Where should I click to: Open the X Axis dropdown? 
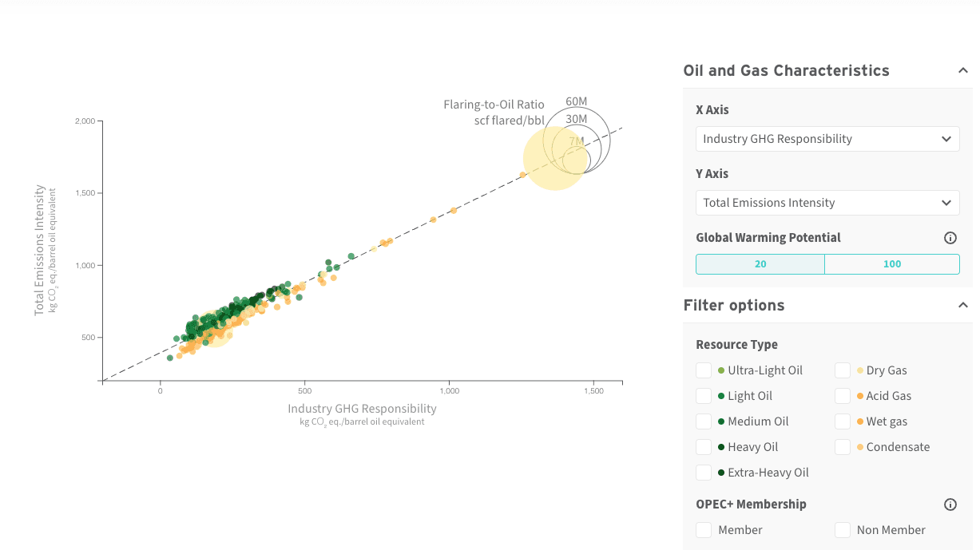tap(827, 139)
